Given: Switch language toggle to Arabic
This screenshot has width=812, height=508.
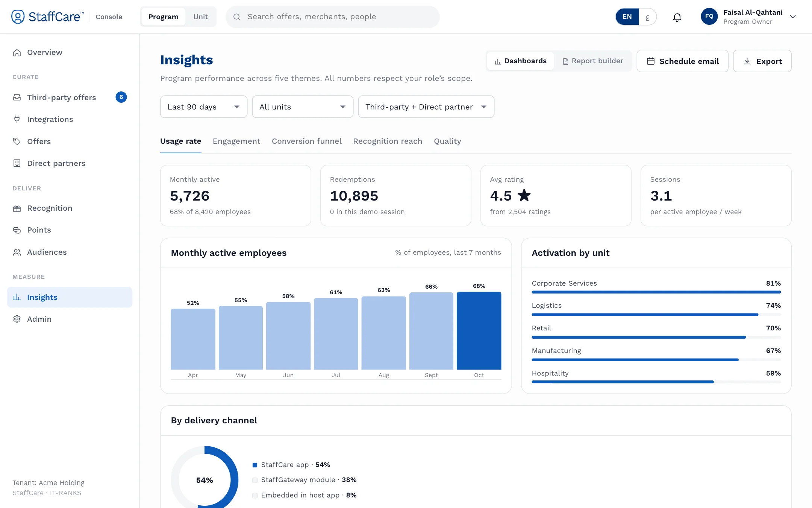Looking at the screenshot, I should tap(647, 17).
